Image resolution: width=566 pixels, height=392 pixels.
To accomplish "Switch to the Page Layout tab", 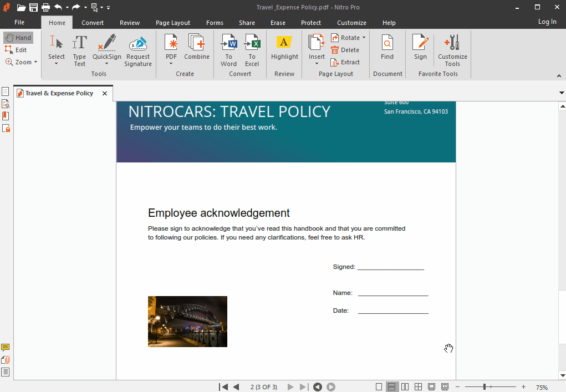I will pos(173,23).
